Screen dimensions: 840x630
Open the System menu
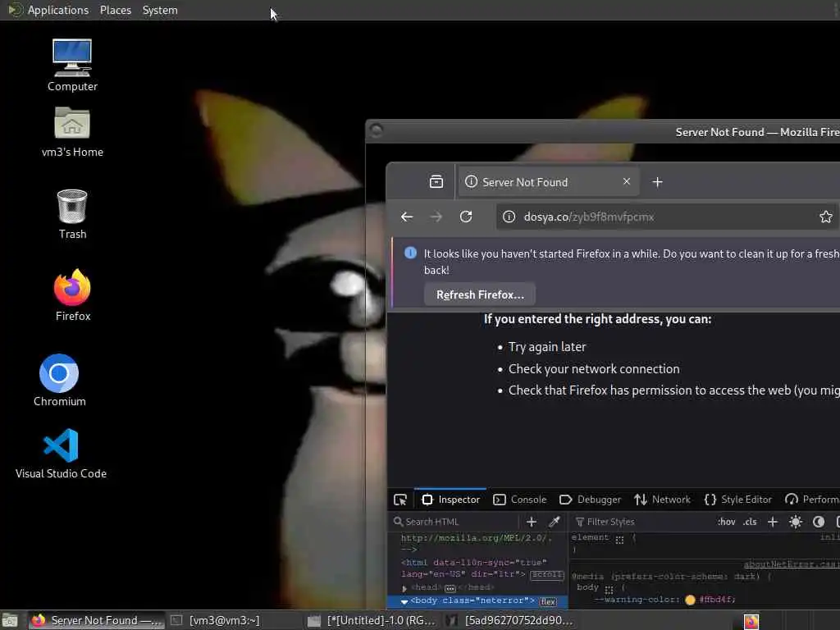click(160, 10)
